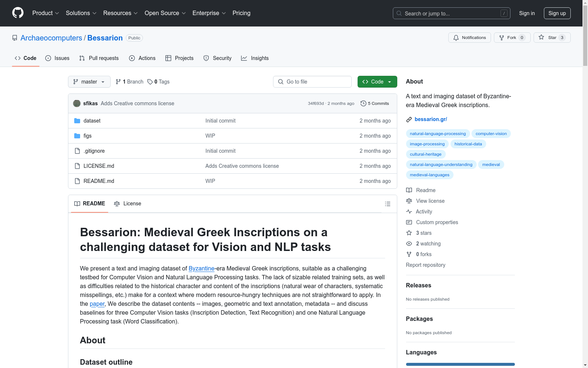Click the 34f693d commit hash
The width and height of the screenshot is (588, 368).
[316, 103]
